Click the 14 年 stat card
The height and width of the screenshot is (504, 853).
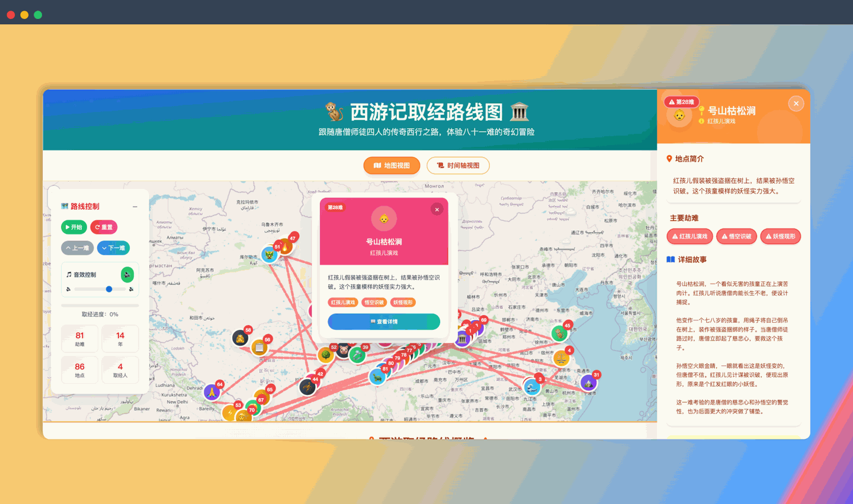click(120, 339)
